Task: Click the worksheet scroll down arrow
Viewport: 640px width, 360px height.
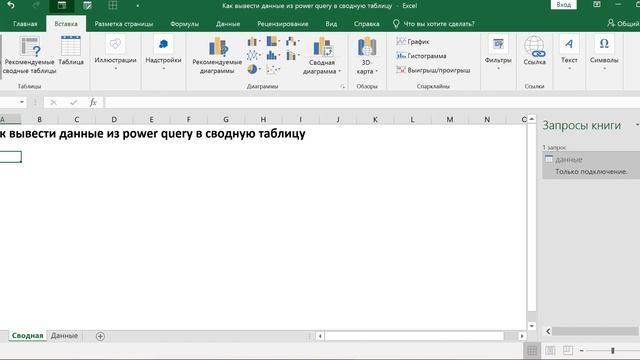Action: click(x=531, y=326)
